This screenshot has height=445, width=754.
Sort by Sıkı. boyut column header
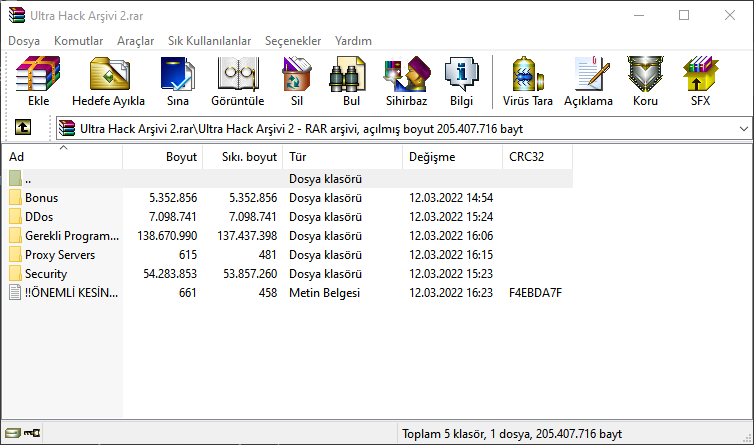click(243, 157)
